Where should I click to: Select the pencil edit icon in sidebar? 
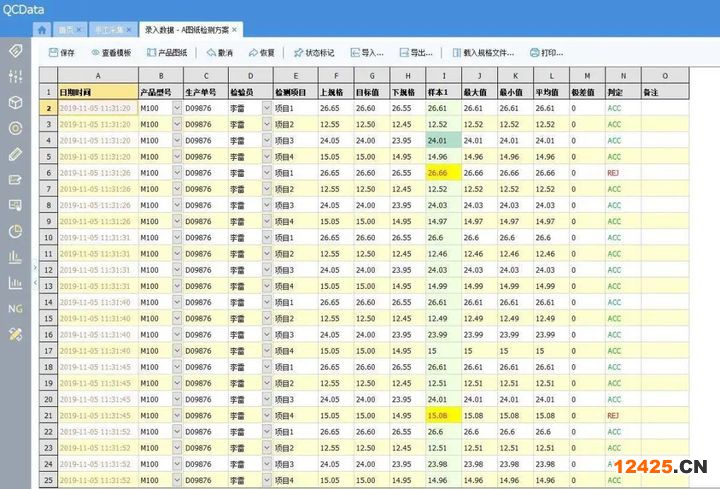click(15, 154)
